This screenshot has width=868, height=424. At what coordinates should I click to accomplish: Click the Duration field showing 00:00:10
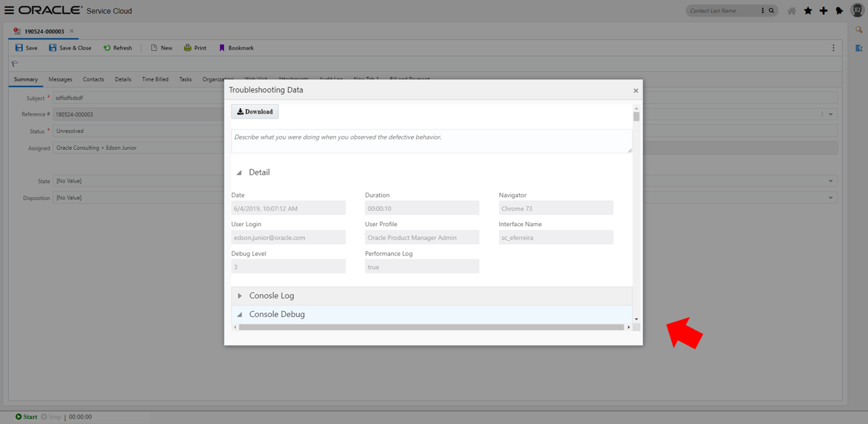pyautogui.click(x=422, y=208)
